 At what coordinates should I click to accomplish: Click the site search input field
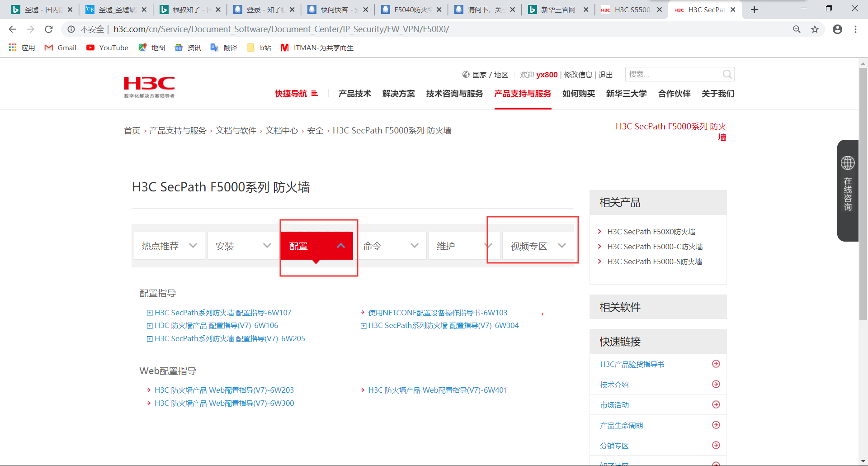click(x=674, y=74)
